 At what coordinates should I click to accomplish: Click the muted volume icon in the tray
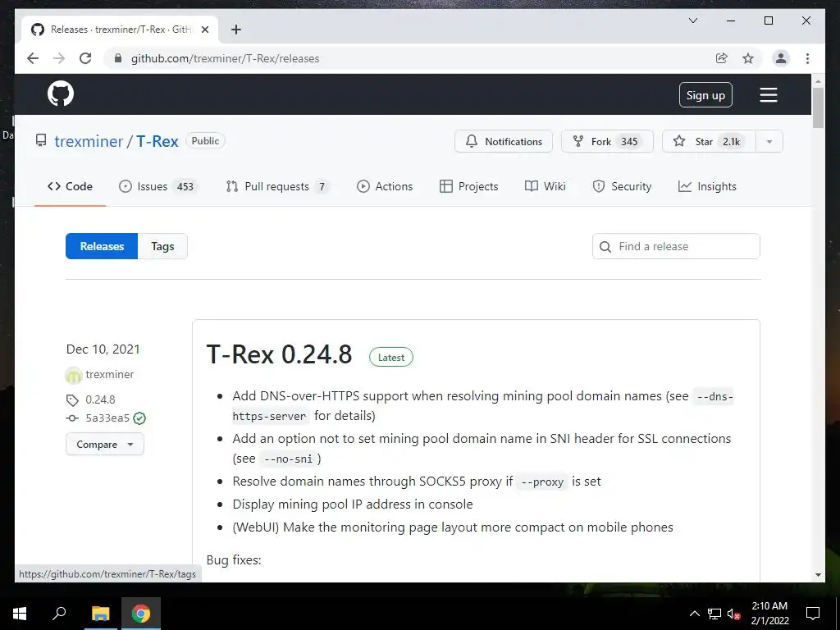[733, 614]
